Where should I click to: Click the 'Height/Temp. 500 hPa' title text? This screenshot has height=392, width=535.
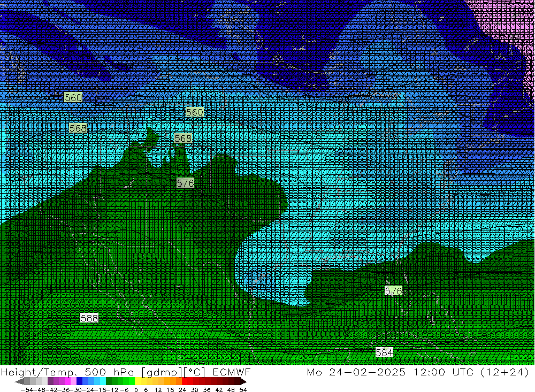(x=67, y=372)
